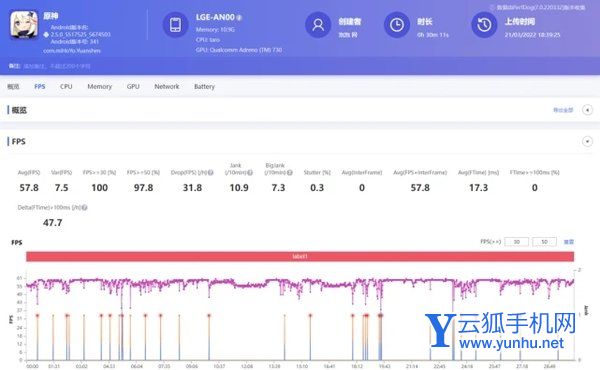Switch to the 概览 tab
The image size is (600, 370).
[13, 86]
